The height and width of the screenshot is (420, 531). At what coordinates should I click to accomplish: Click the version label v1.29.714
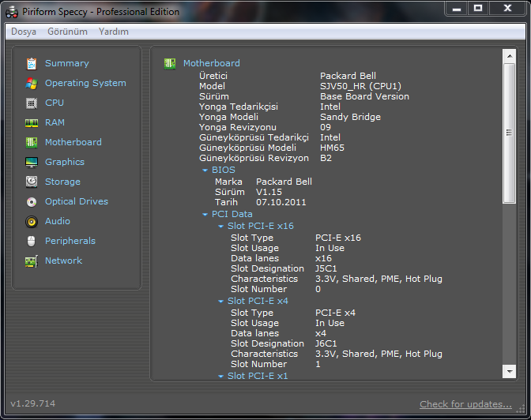point(33,403)
